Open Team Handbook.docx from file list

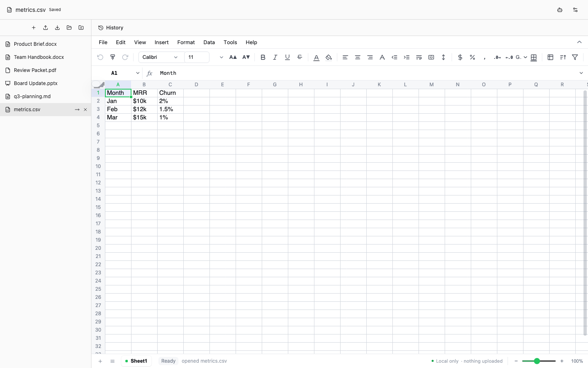[45, 57]
